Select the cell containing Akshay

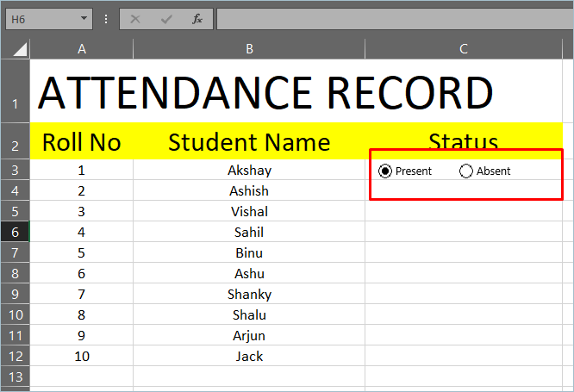pyautogui.click(x=249, y=171)
